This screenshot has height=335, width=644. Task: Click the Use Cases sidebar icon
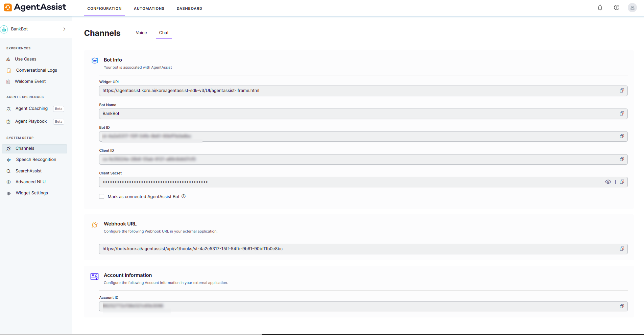click(8, 59)
